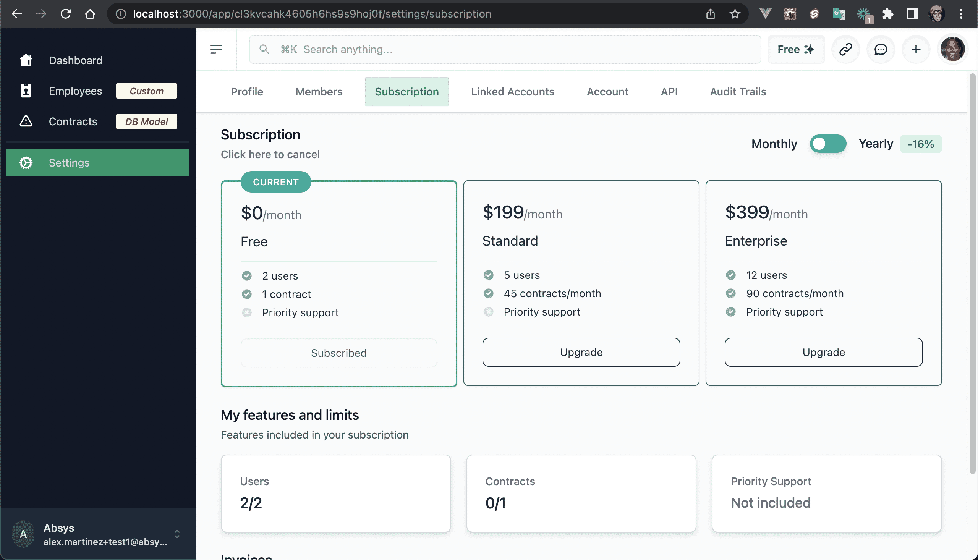Click the Employees badge icon in sidebar
Viewport: 978px width, 560px height.
26,91
